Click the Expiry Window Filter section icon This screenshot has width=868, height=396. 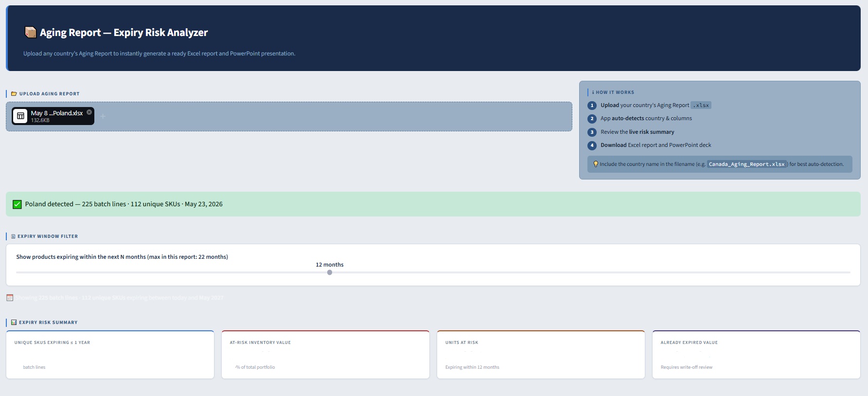tap(13, 236)
